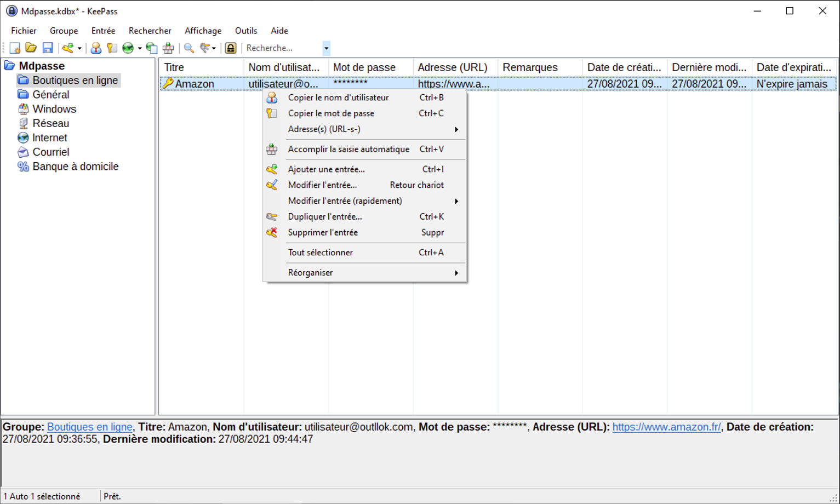Viewport: 840px width, 504px height.
Task: Click the KeePass lock icon in title bar
Action: 12,11
